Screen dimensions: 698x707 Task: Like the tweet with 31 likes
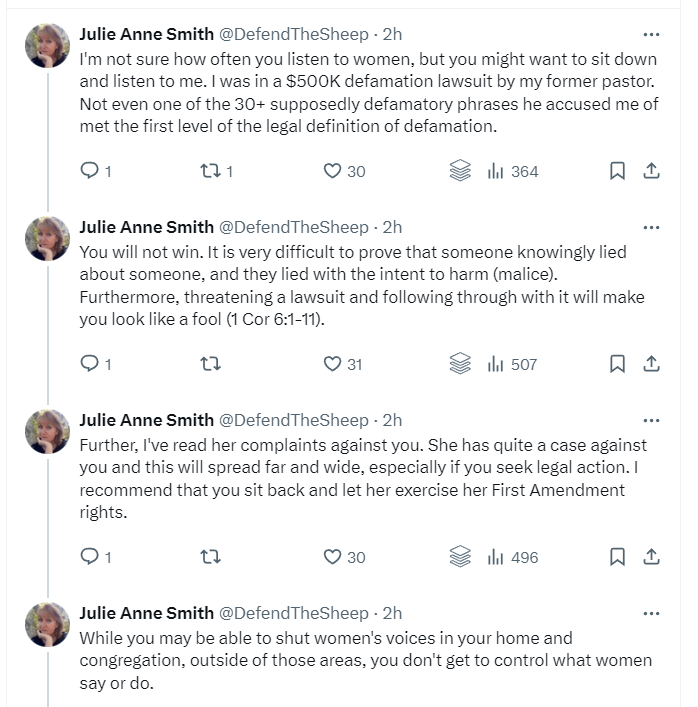pos(333,364)
